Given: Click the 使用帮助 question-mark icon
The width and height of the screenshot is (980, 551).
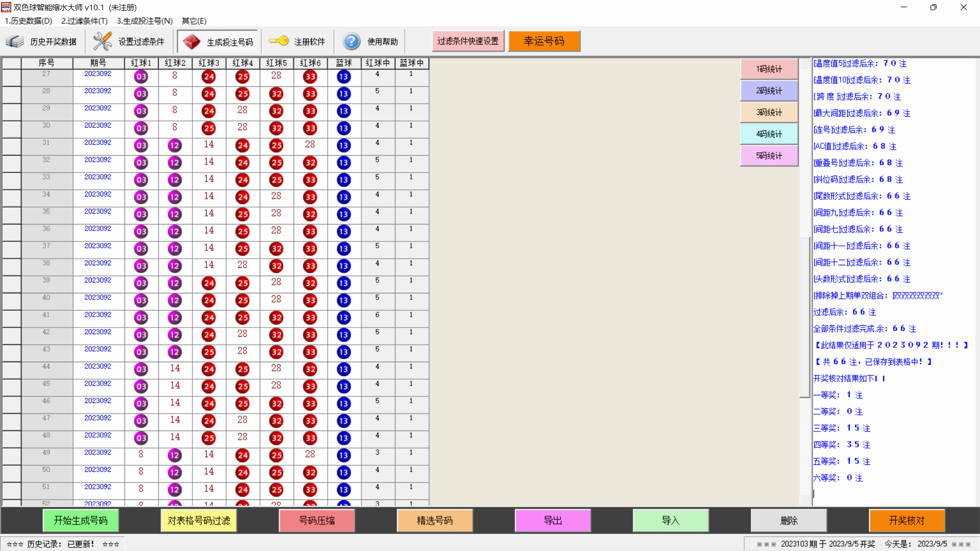Looking at the screenshot, I should (351, 41).
